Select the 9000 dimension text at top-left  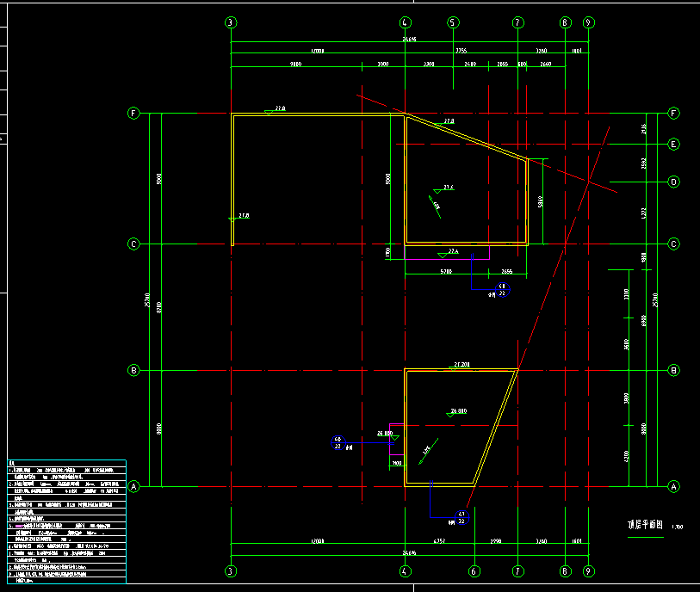click(294, 64)
